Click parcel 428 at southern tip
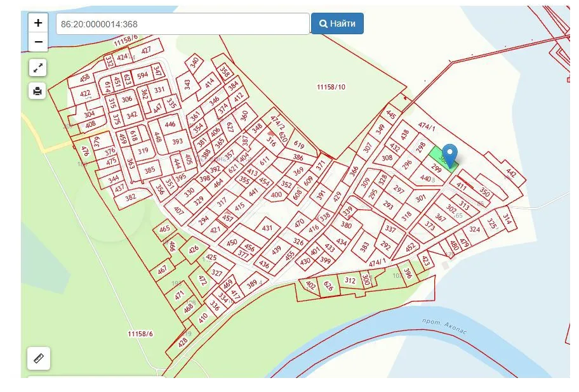 tap(183, 341)
